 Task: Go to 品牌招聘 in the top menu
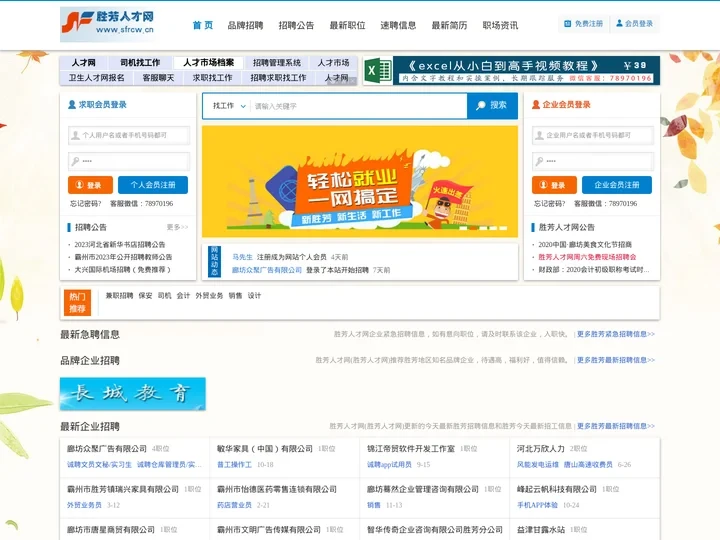pos(246,25)
